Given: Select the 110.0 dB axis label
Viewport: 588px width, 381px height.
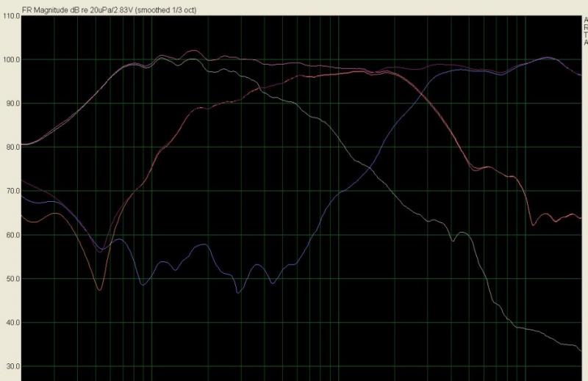Looking at the screenshot, I should (x=11, y=16).
